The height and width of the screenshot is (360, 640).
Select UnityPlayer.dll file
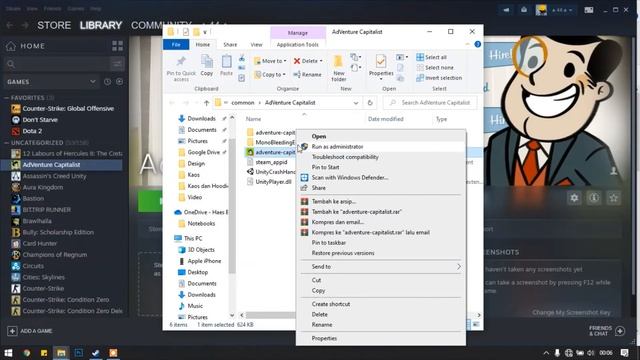269,182
